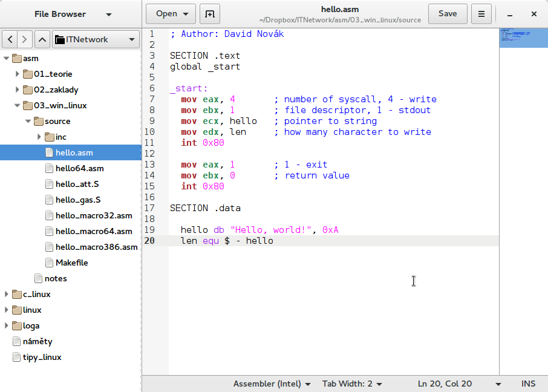548x392 pixels.
Task: Click the new document icon beside Open
Action: (209, 14)
